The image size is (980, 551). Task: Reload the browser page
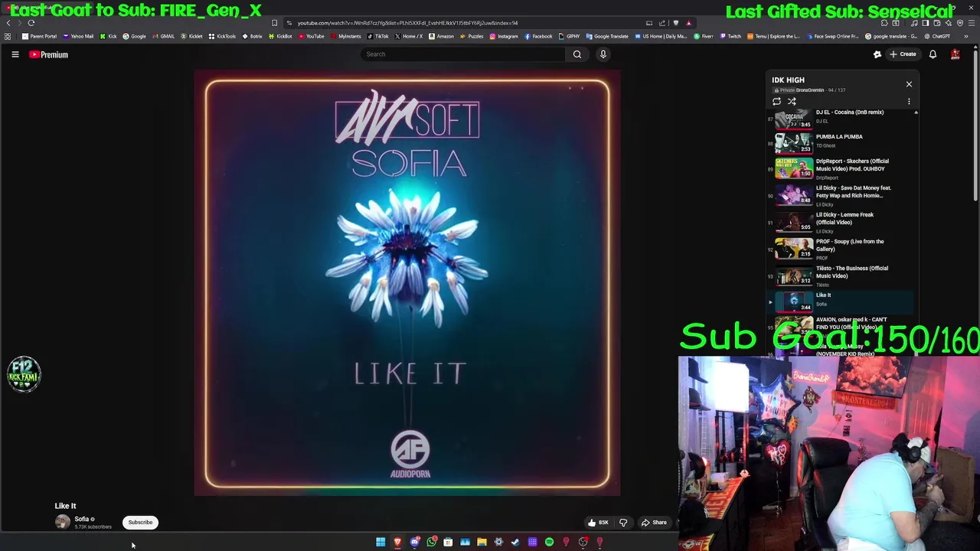pyautogui.click(x=31, y=23)
